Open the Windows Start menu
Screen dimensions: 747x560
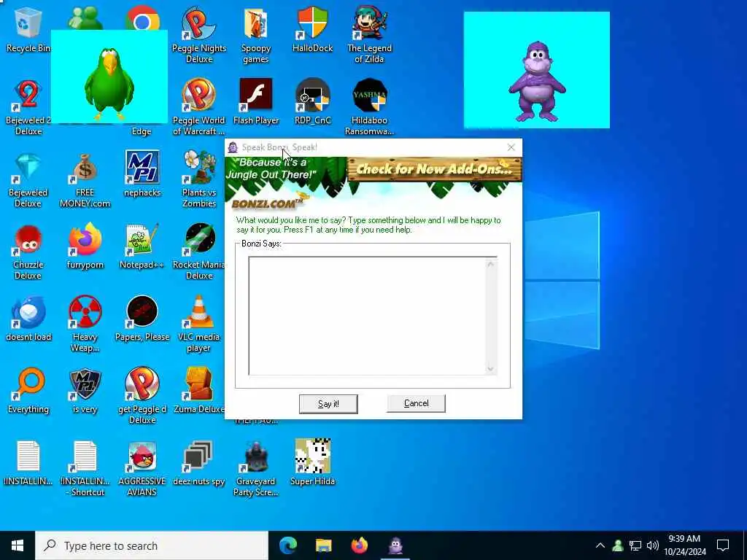18,545
